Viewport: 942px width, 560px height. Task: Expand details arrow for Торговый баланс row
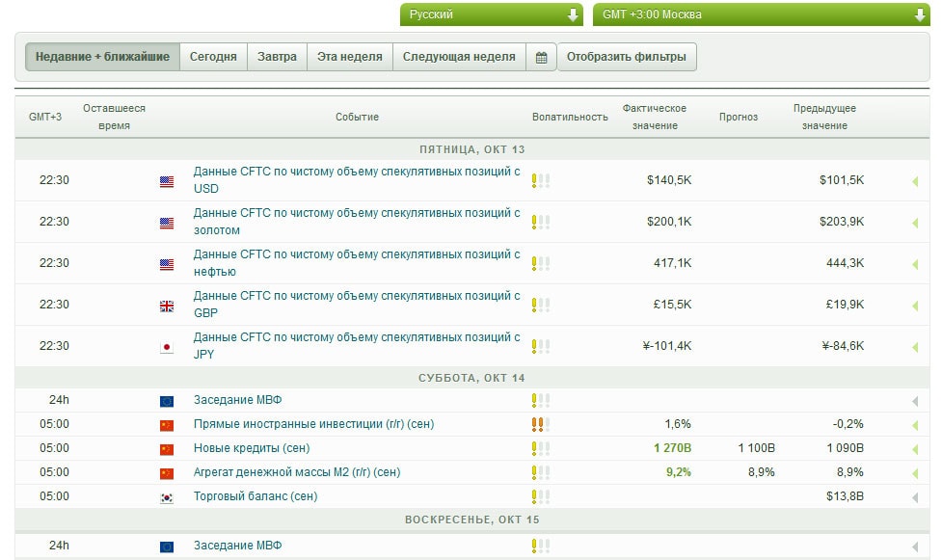[x=914, y=497]
